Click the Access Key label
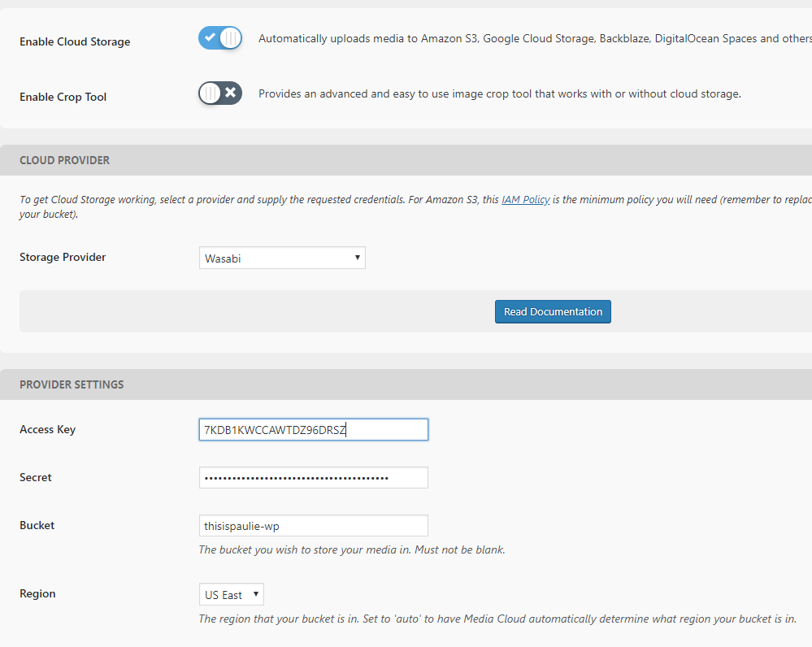Viewport: 812px width, 647px height. point(48,429)
